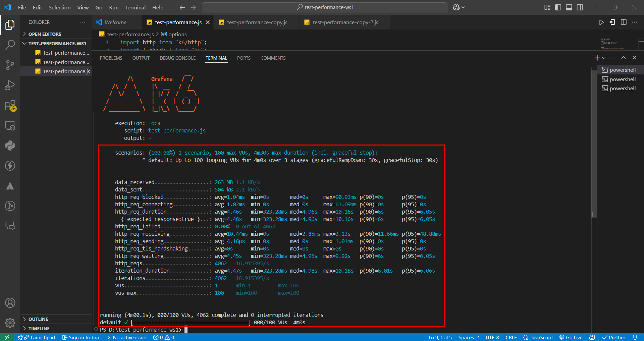Viewport: 644px width, 341px height.
Task: Click the Run Code play icon
Action: pos(601,22)
